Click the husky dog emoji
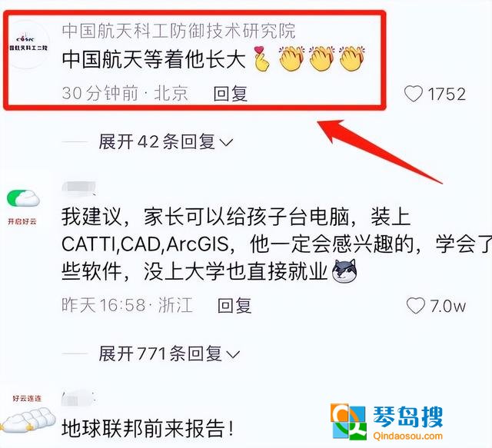 (x=344, y=271)
